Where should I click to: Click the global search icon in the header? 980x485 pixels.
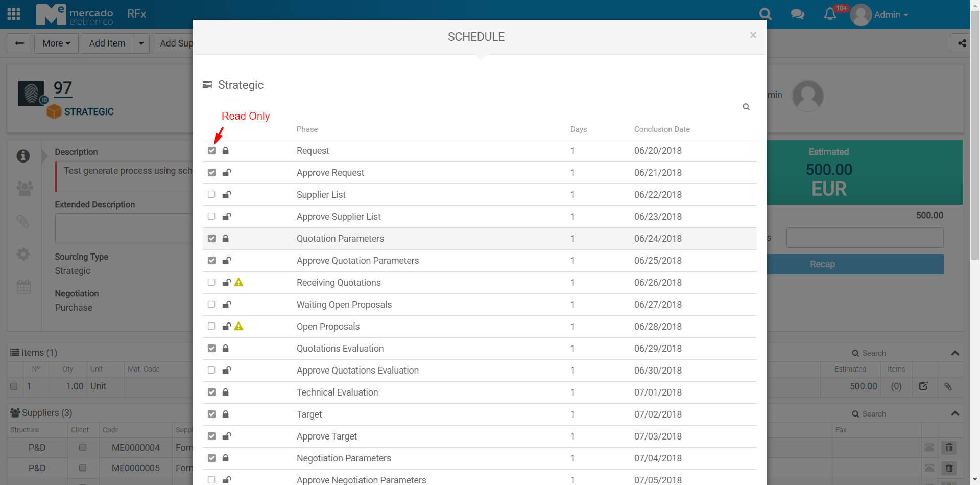[x=765, y=14]
